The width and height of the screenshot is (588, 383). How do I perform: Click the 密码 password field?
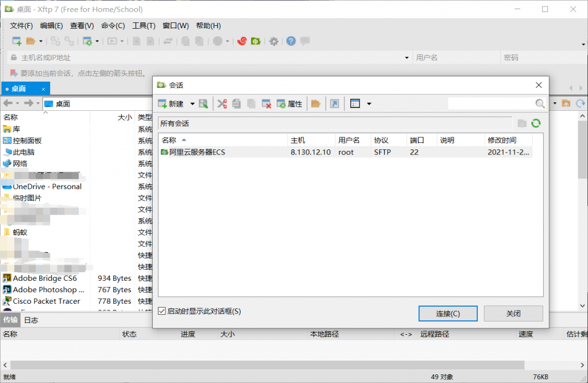pyautogui.click(x=544, y=57)
